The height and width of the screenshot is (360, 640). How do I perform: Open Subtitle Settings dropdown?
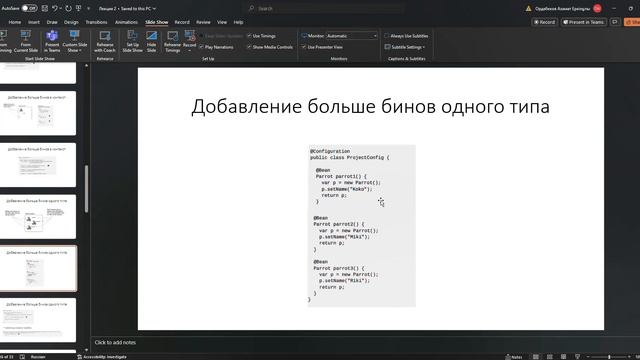pyautogui.click(x=404, y=47)
